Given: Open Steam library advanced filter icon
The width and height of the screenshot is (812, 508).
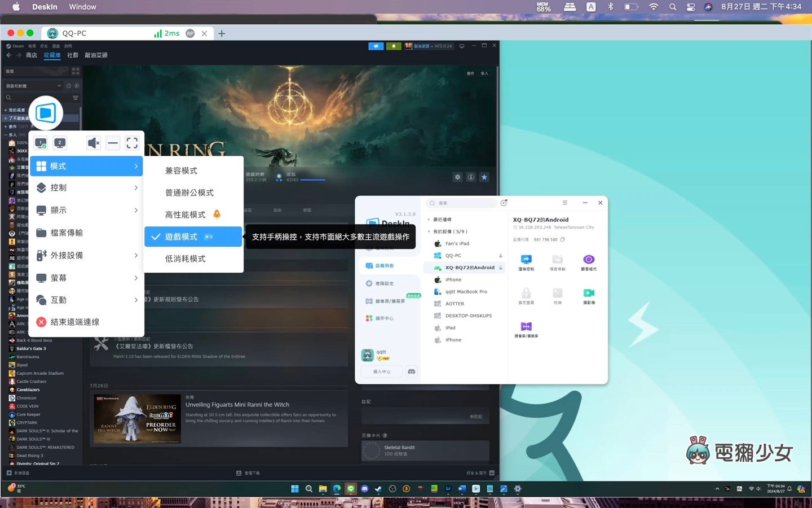Looking at the screenshot, I should pyautogui.click(x=76, y=98).
